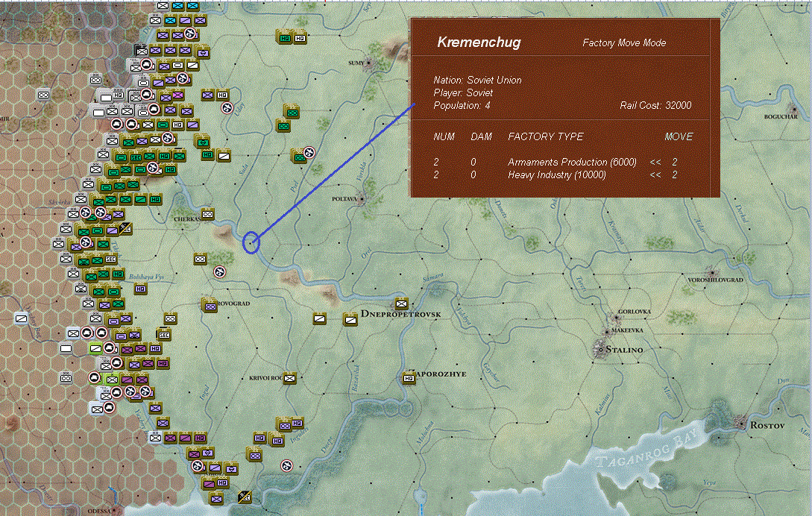Click the air icon beside the Psel armor stack

[x=309, y=152]
